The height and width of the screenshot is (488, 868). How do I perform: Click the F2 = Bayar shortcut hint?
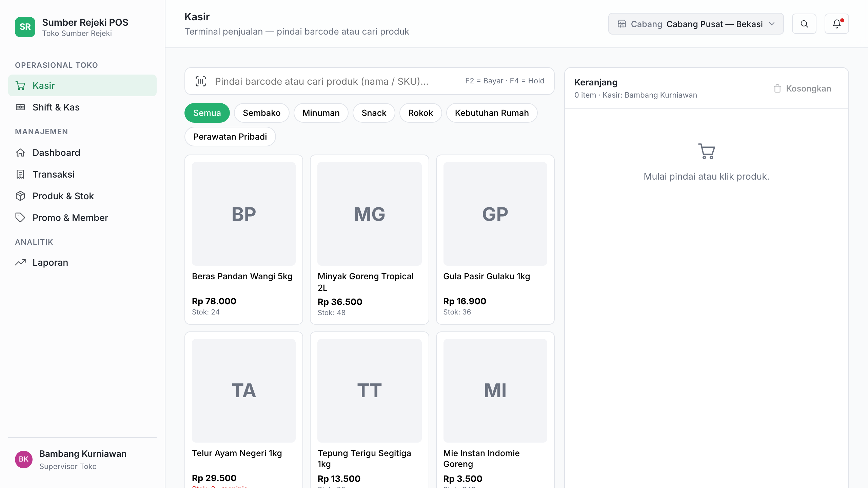point(484,81)
